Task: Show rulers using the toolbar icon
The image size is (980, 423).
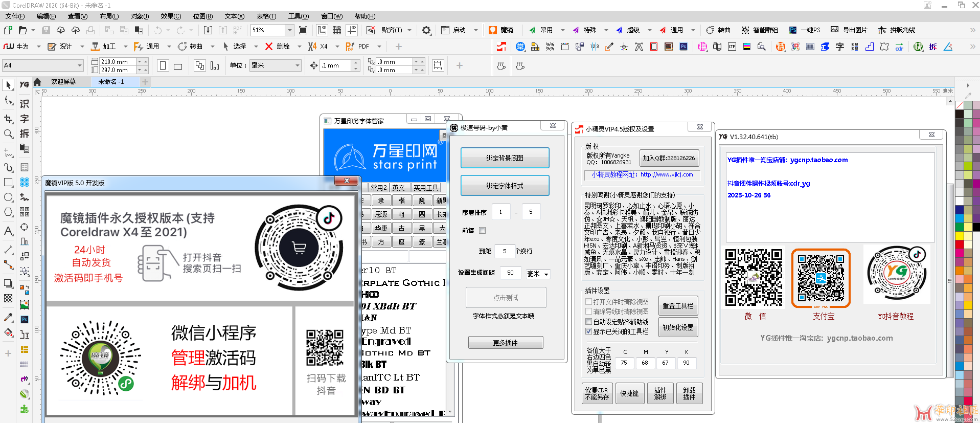Action: click(x=322, y=30)
